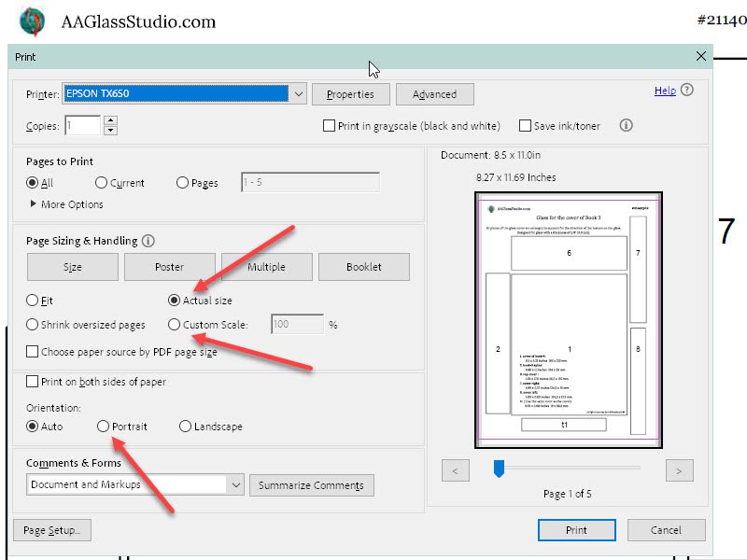747x560 pixels.
Task: Open Comments & Forms dropdown
Action: click(x=234, y=484)
